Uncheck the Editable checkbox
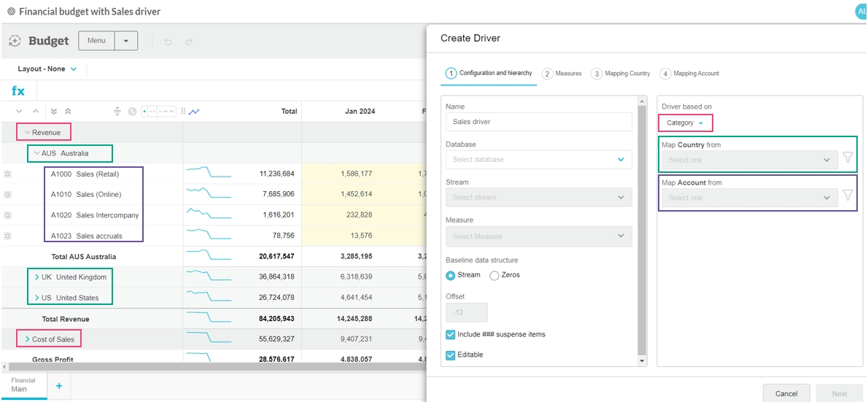This screenshot has width=868, height=402. point(451,355)
